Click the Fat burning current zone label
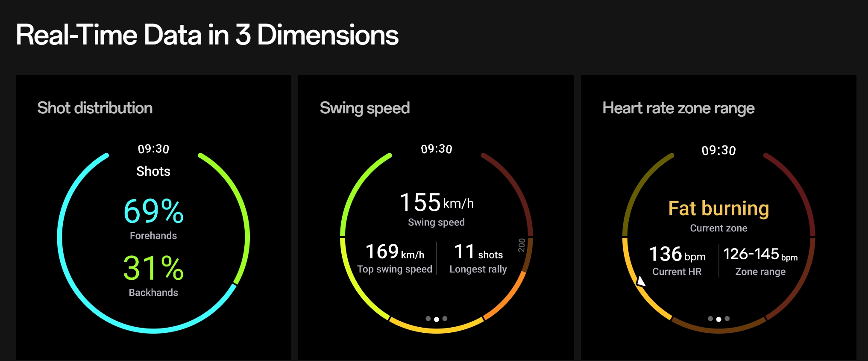 pyautogui.click(x=718, y=208)
